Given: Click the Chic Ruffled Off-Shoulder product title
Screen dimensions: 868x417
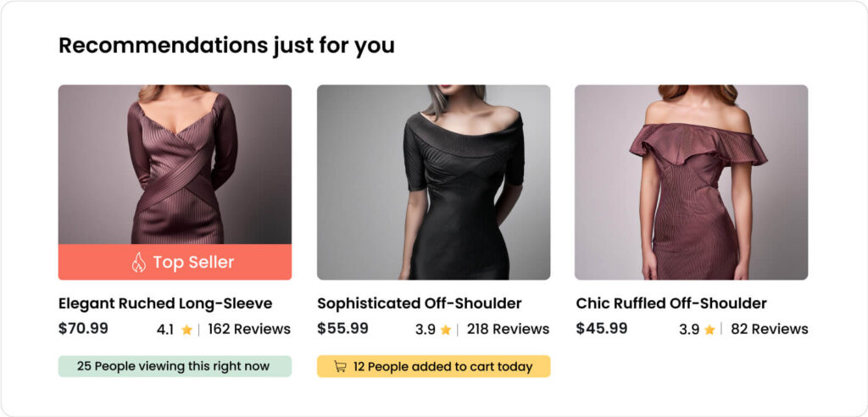Looking at the screenshot, I should click(670, 303).
